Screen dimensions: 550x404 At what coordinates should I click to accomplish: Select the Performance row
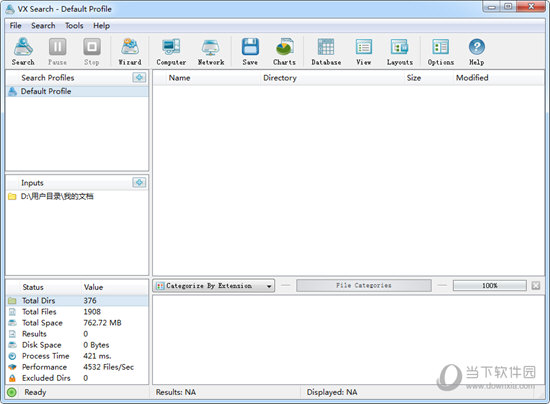point(77,367)
